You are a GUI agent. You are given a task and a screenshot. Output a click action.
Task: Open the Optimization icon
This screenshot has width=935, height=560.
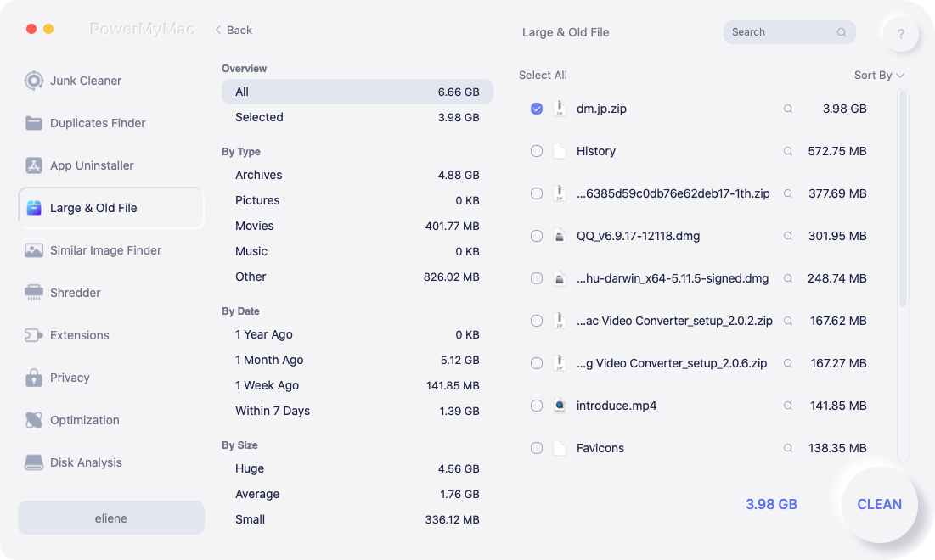click(x=34, y=420)
